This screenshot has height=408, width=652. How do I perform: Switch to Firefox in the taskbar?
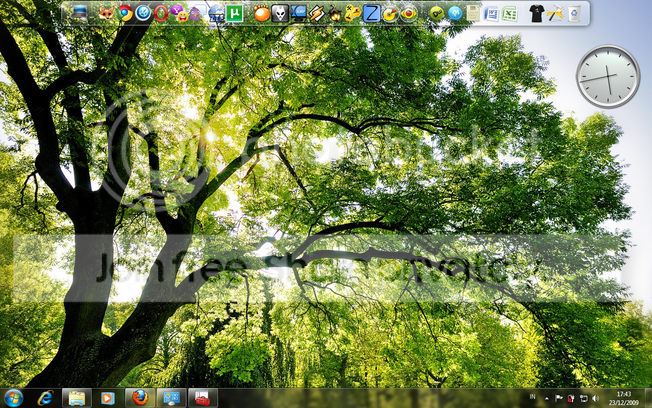click(140, 398)
